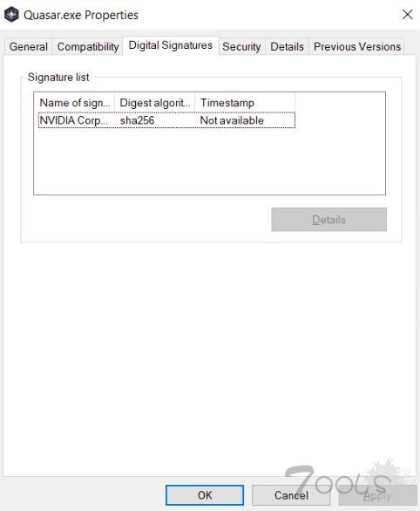Click the greyed Apply button
The image size is (420, 511).
point(377,495)
